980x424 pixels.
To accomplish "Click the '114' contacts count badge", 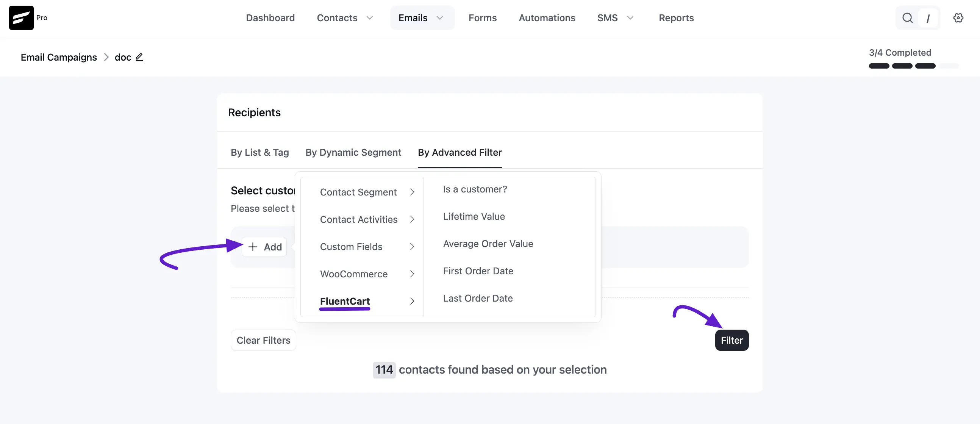I will pos(384,369).
